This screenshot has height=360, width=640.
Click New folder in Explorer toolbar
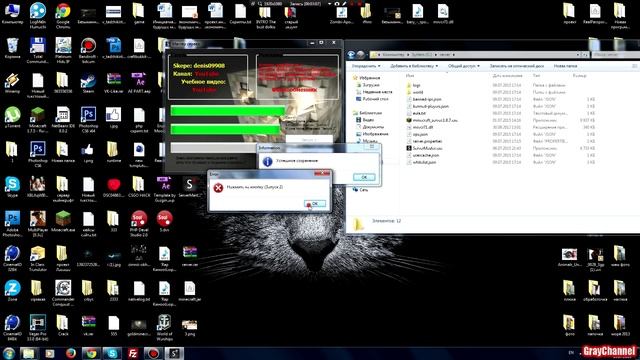click(x=565, y=66)
